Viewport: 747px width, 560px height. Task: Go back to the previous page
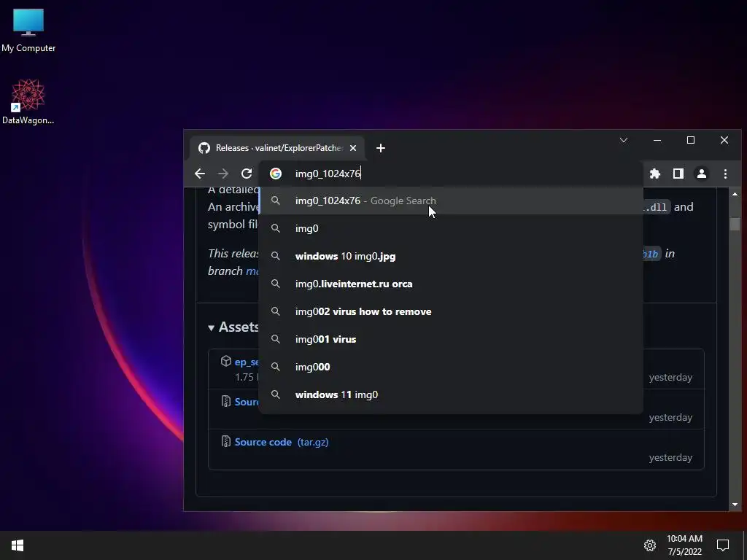coord(200,174)
